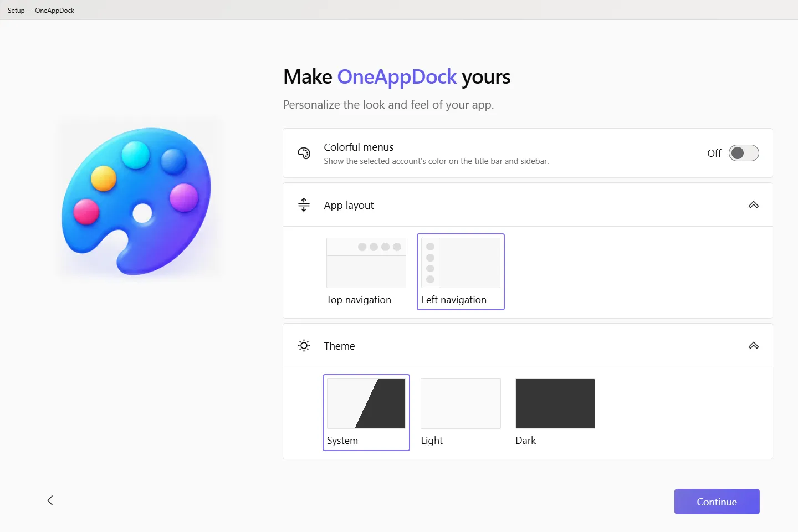Choose the System theme option
Screen dimensions: 798x532
pos(366,412)
